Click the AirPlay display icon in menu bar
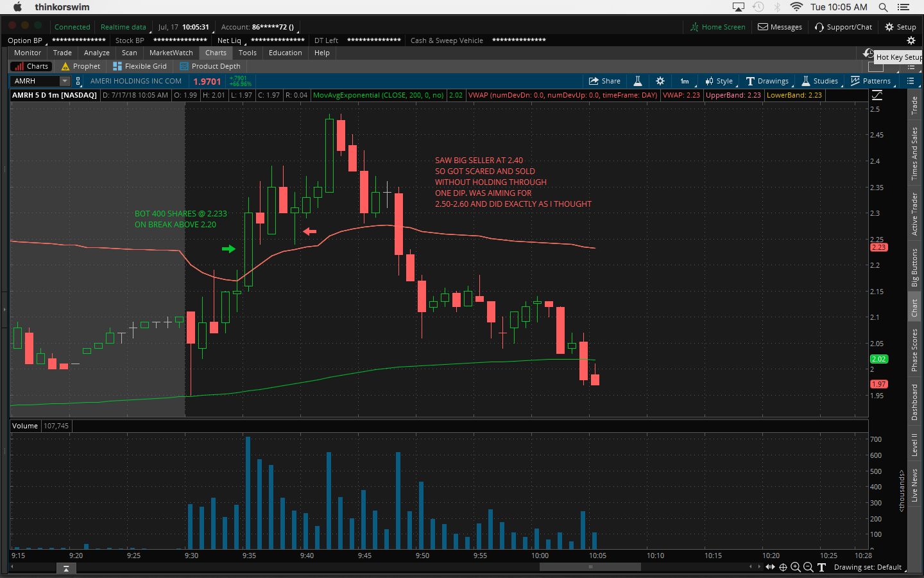 click(739, 7)
